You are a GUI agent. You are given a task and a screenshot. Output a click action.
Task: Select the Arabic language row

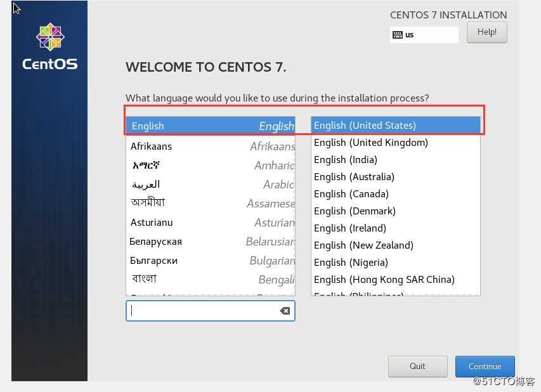211,185
